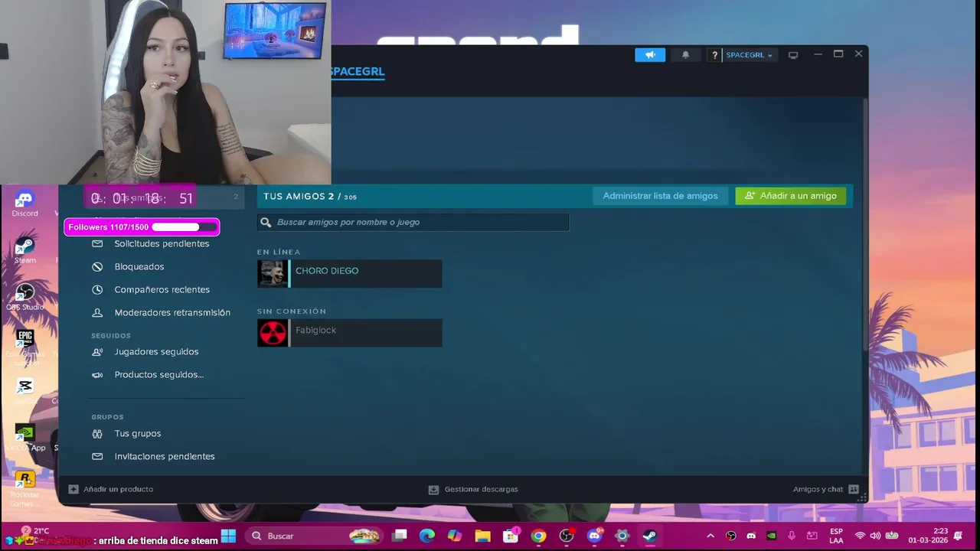Click the question mark help icon
The width and height of the screenshot is (980, 551).
coord(714,55)
